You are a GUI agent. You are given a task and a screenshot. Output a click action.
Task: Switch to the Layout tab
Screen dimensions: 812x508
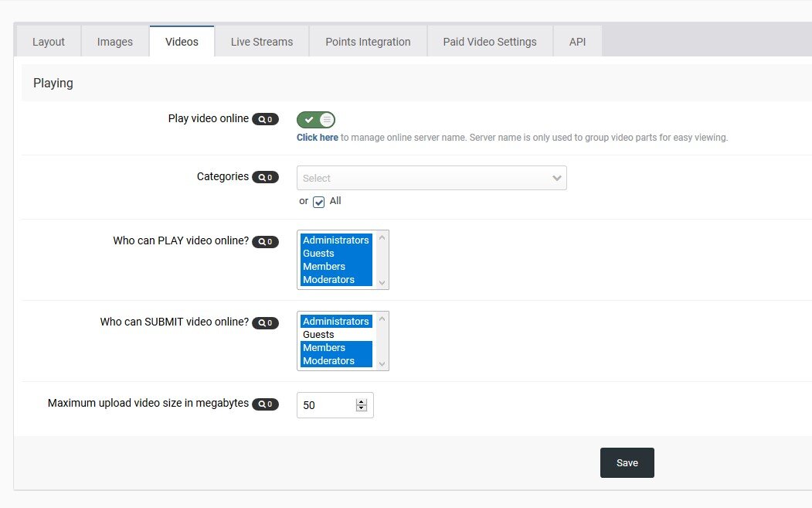click(49, 42)
